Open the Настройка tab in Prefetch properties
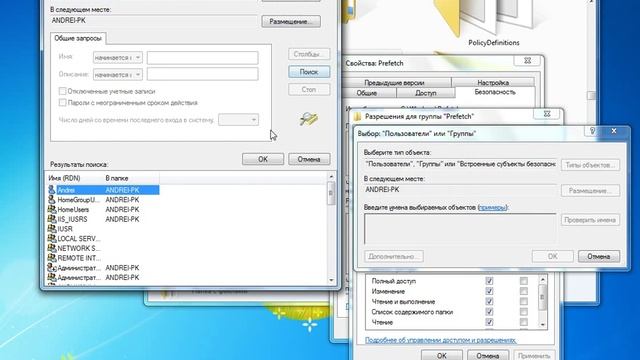 [493, 82]
